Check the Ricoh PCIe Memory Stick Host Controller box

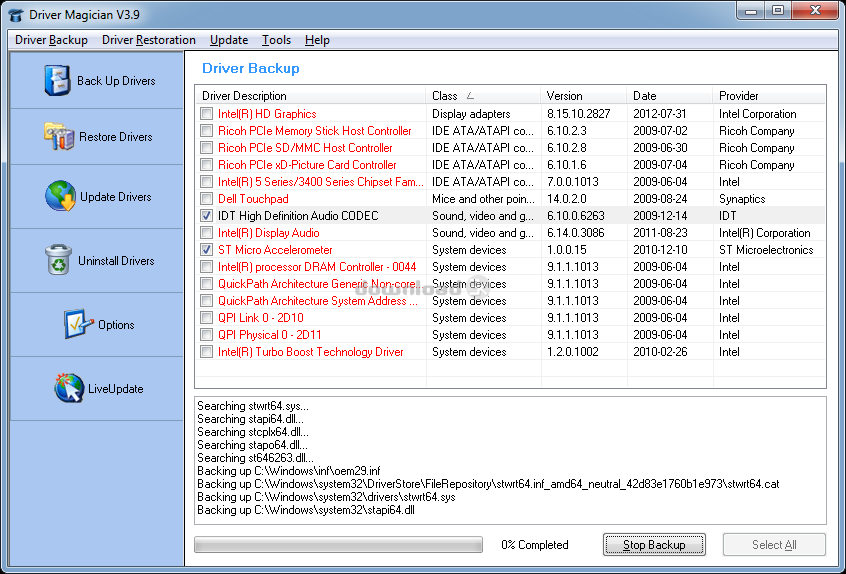(x=206, y=131)
